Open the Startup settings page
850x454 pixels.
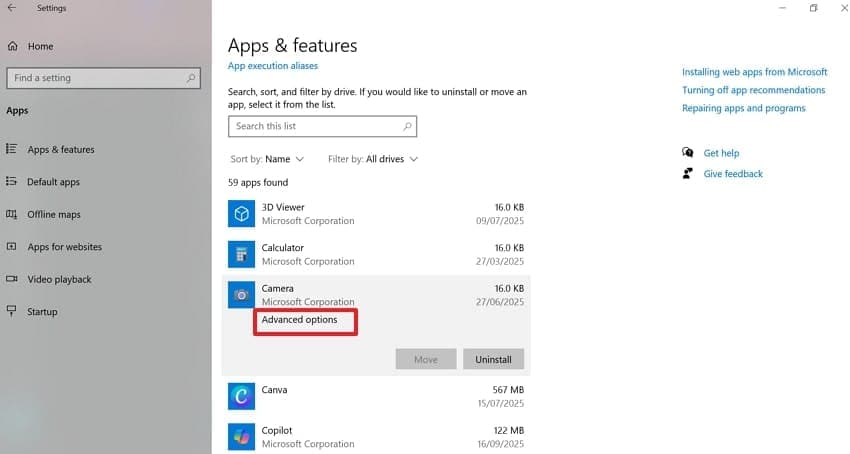[42, 311]
